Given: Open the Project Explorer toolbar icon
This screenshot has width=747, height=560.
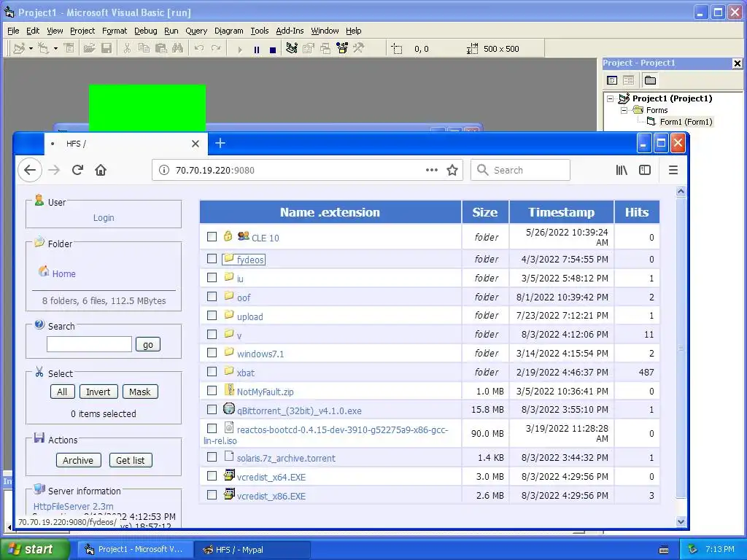Looking at the screenshot, I should [x=292, y=49].
